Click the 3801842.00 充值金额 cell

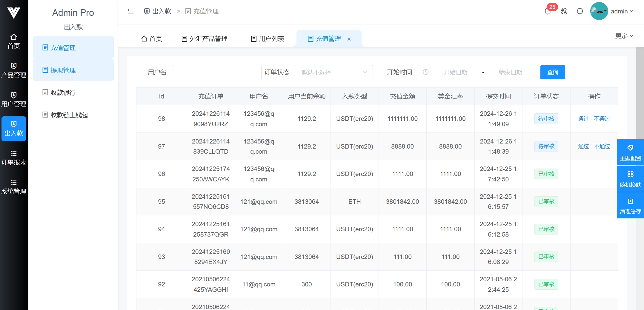coord(402,202)
